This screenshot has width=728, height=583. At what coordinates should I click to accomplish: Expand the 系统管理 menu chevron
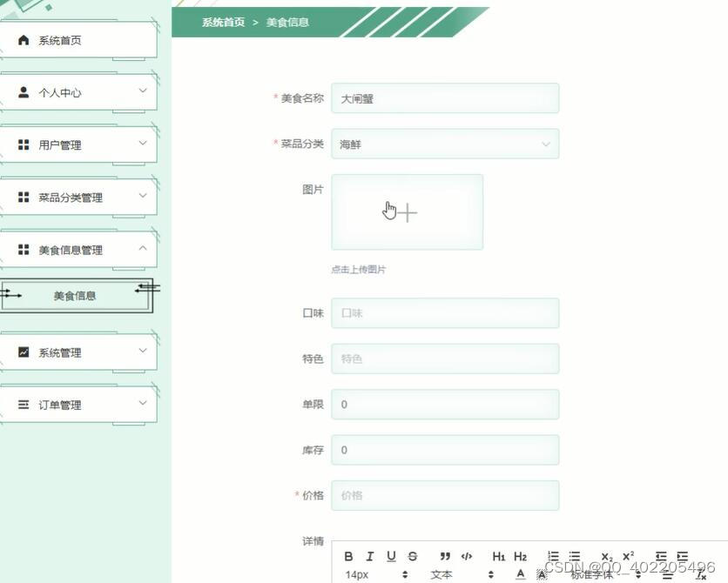pos(143,350)
